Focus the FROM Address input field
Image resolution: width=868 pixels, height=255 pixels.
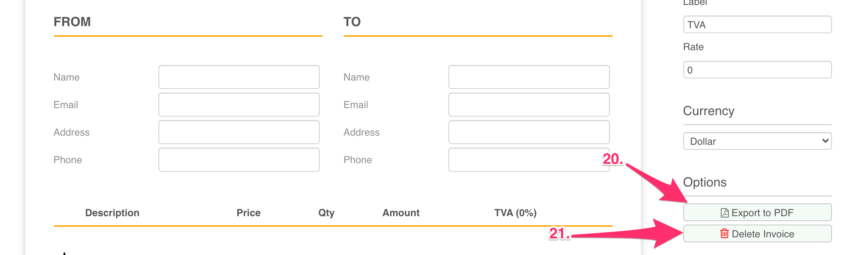239,132
